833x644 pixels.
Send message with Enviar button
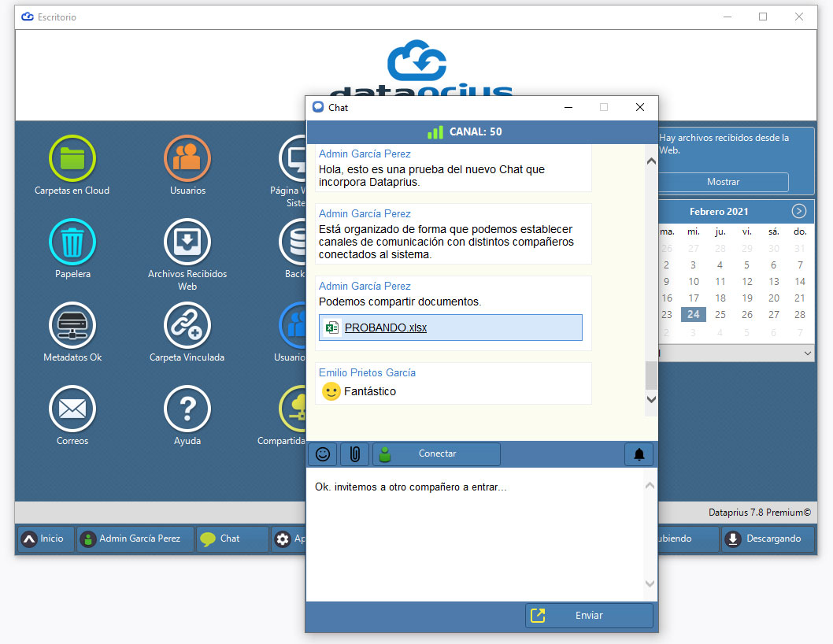(589, 616)
